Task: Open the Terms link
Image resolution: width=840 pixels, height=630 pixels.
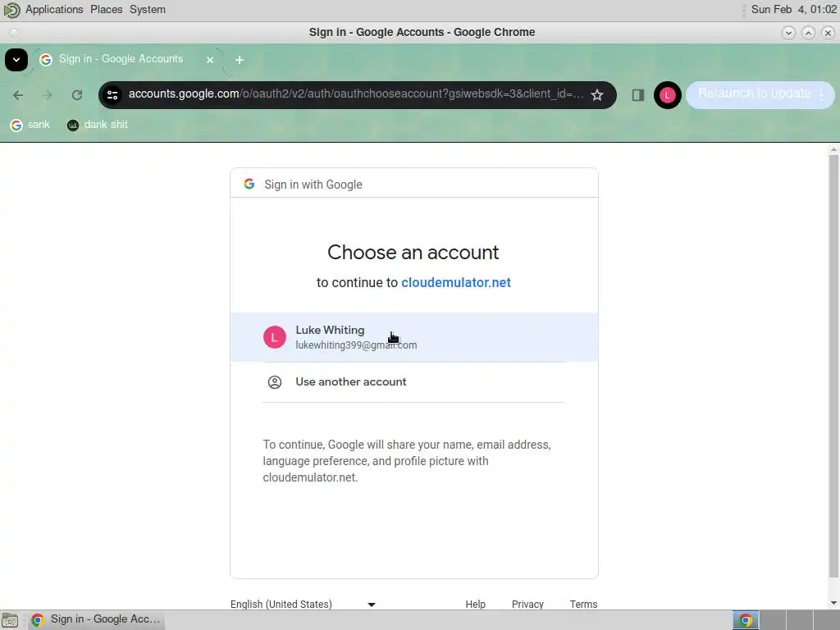Action: click(583, 605)
